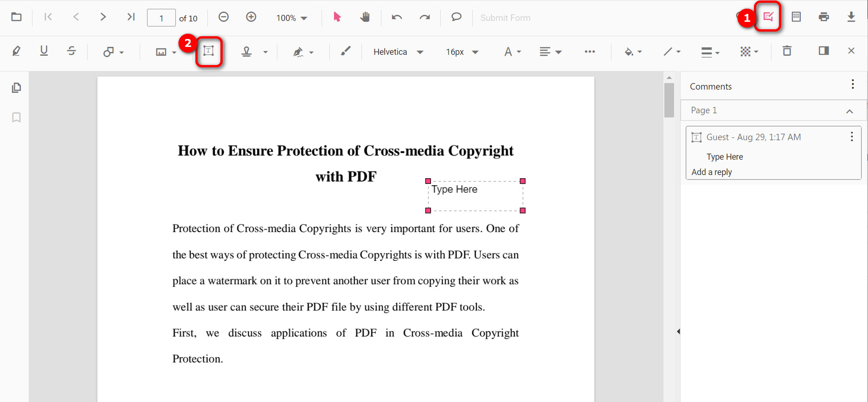Collapse the Page 1 comments section

(x=849, y=111)
